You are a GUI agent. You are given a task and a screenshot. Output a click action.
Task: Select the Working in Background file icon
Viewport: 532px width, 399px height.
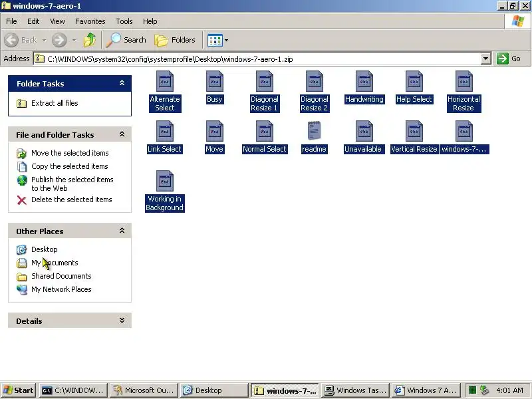point(165,181)
